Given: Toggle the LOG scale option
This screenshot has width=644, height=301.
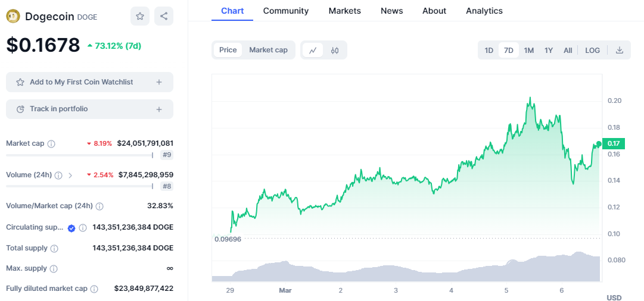Looking at the screenshot, I should point(592,51).
